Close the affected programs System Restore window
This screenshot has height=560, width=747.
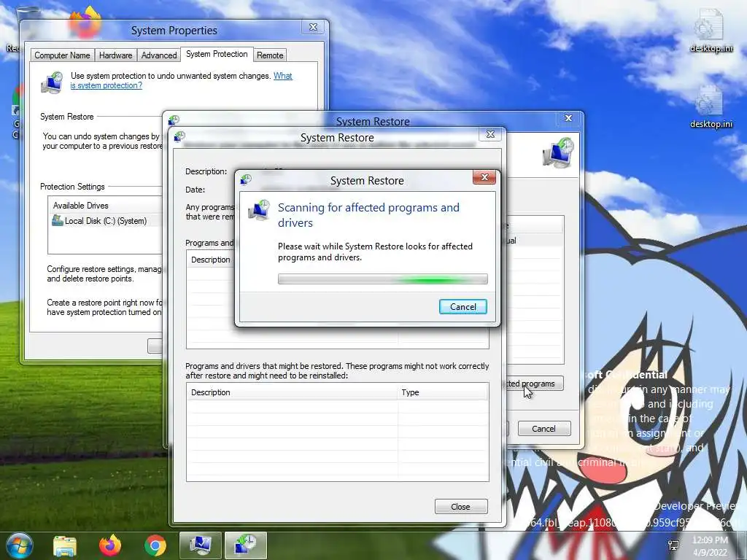coord(461,507)
